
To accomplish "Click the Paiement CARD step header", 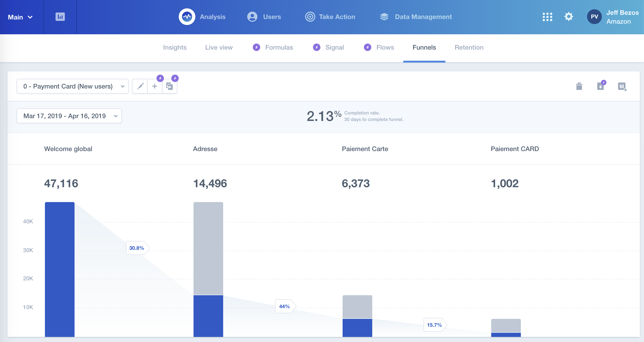I will click(515, 149).
